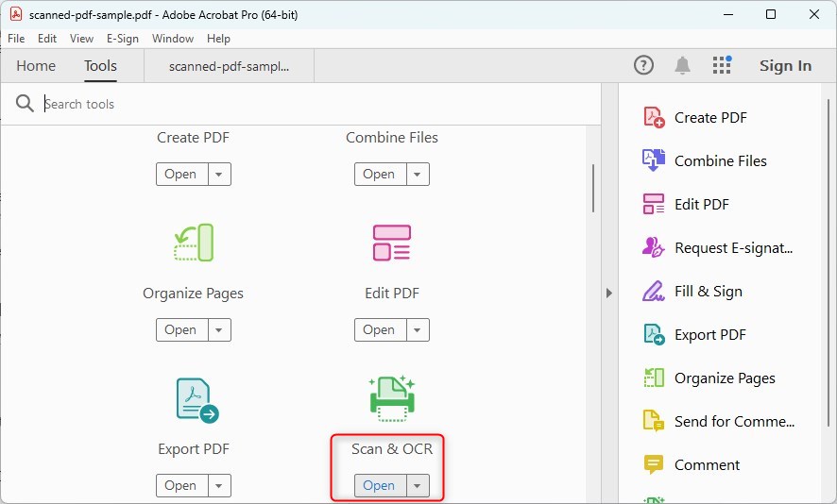Open the Window menu

coord(173,39)
